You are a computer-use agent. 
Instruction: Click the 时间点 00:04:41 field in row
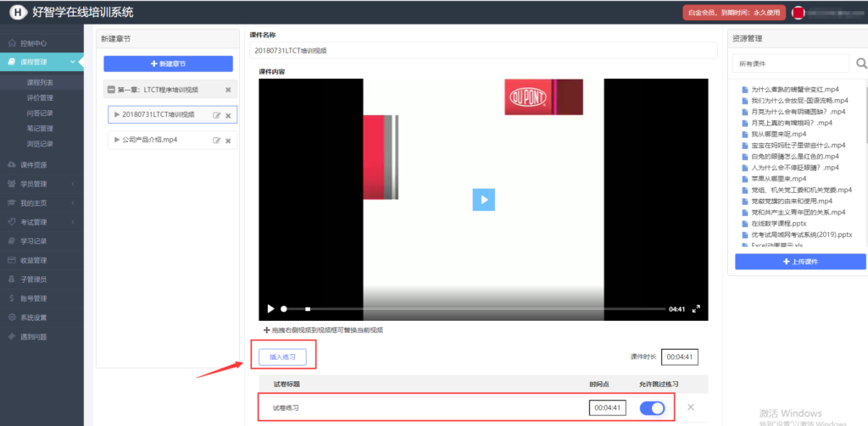[607, 407]
